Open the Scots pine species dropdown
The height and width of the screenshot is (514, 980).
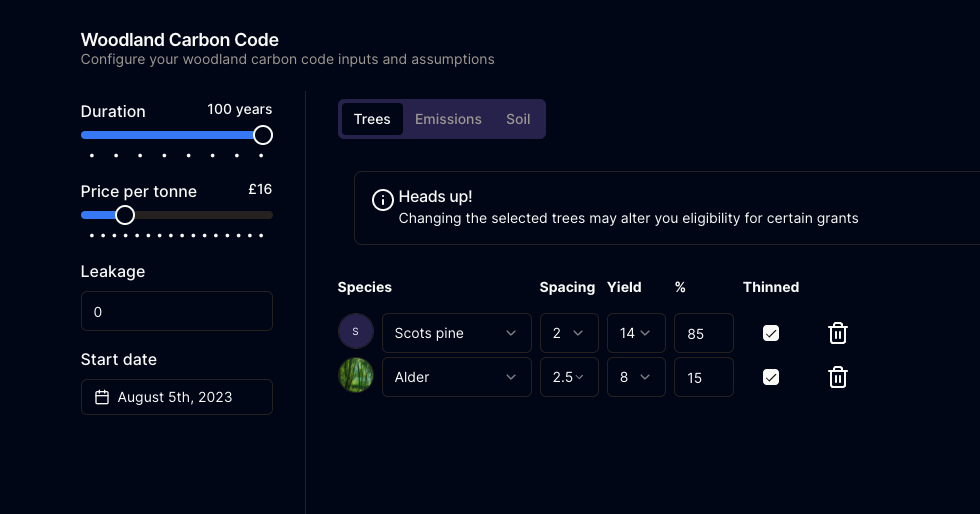click(x=457, y=333)
